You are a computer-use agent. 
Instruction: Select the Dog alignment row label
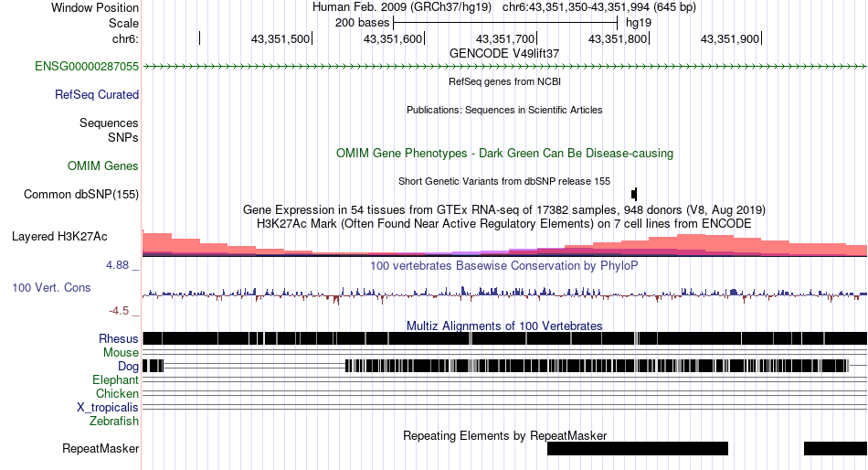coord(128,367)
